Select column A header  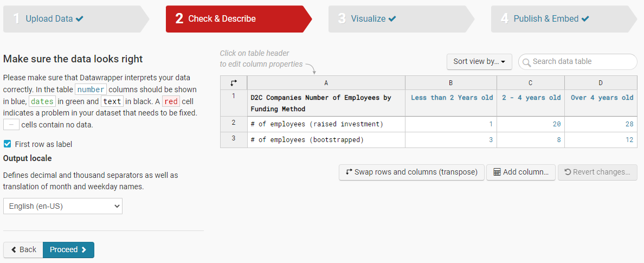click(326, 82)
